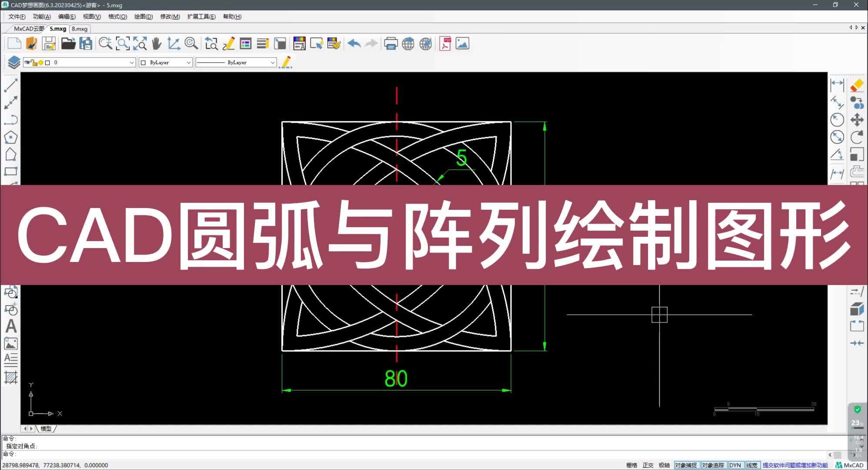Select the Hatch tool in the left toolbar
868x470 pixels.
(11, 377)
